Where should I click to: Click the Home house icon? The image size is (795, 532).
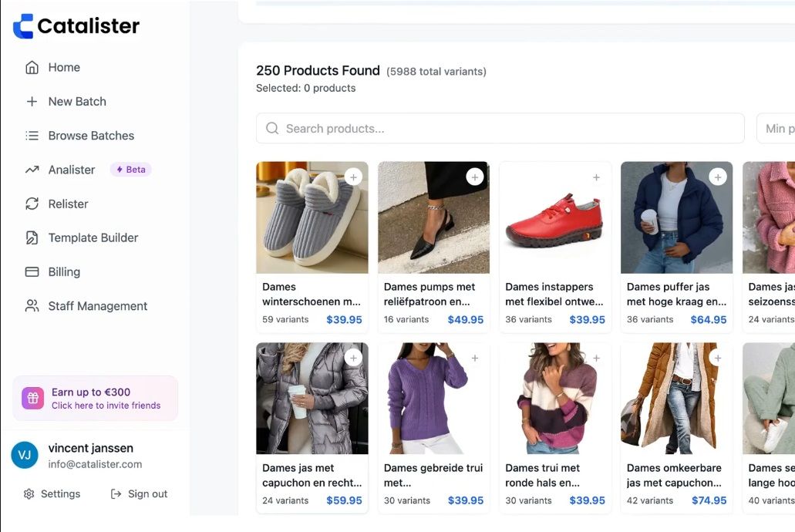pyautogui.click(x=32, y=68)
